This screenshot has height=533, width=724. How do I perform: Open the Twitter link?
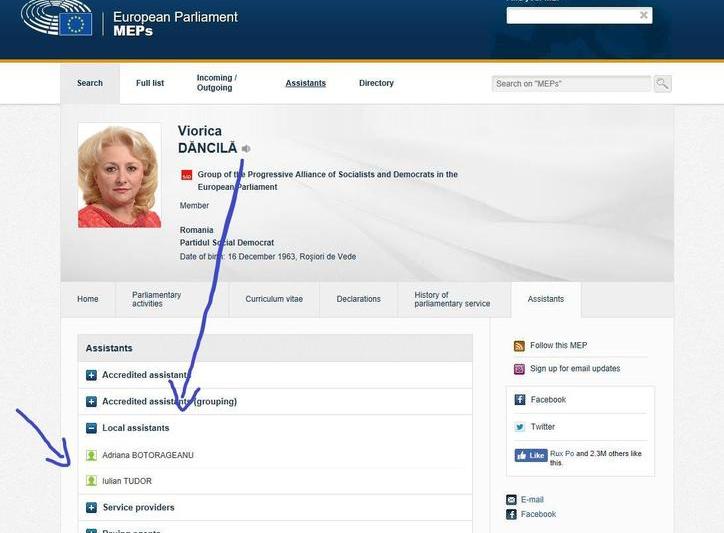[x=543, y=427]
